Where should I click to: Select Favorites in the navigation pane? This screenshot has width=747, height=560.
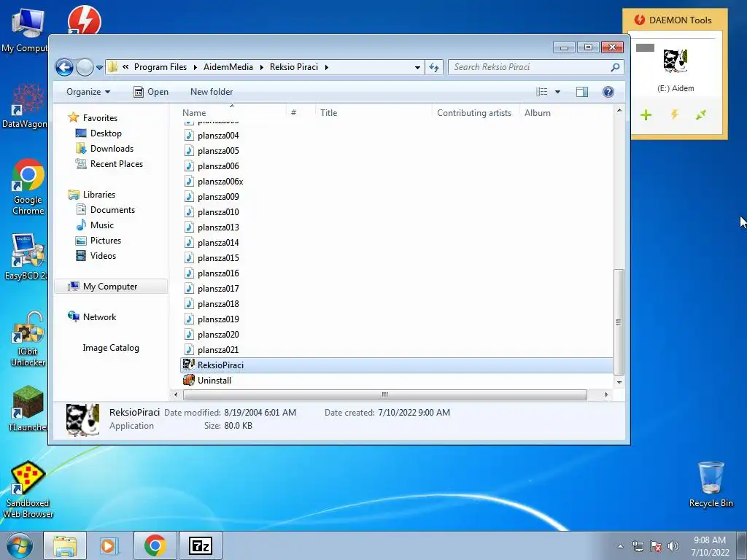100,118
